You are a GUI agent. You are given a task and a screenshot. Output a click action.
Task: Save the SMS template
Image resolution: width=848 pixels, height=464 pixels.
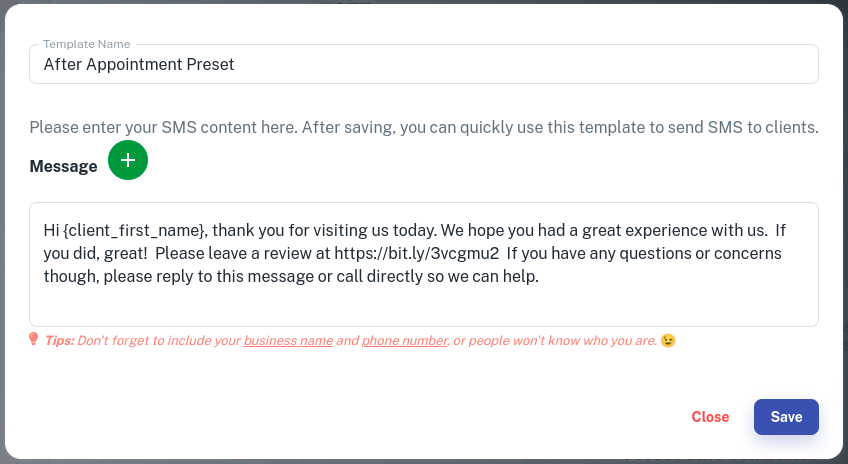coord(786,417)
